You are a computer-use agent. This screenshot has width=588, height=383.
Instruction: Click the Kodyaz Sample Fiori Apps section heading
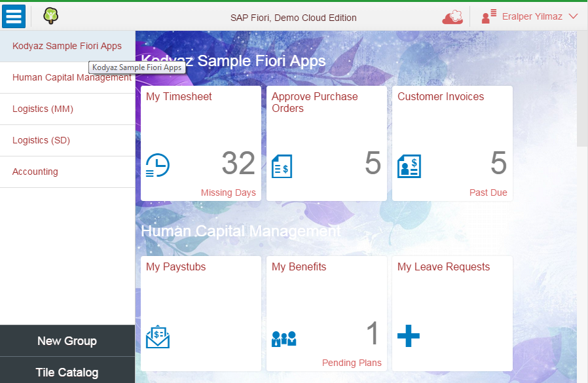[233, 61]
